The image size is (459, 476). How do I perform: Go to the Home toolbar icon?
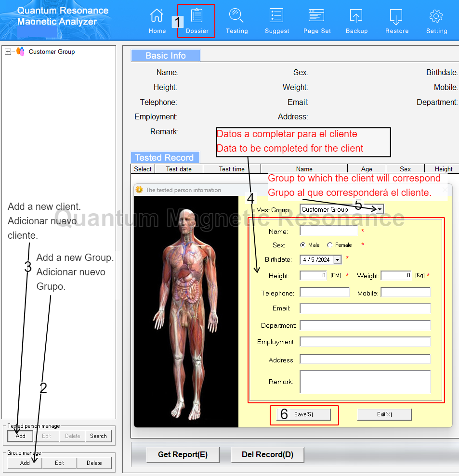click(x=157, y=21)
